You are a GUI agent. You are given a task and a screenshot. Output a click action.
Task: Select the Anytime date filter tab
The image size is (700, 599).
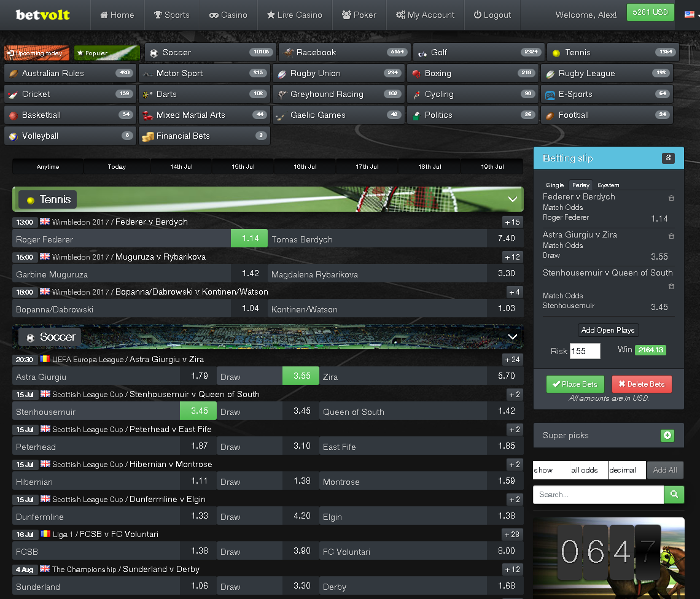click(x=48, y=166)
